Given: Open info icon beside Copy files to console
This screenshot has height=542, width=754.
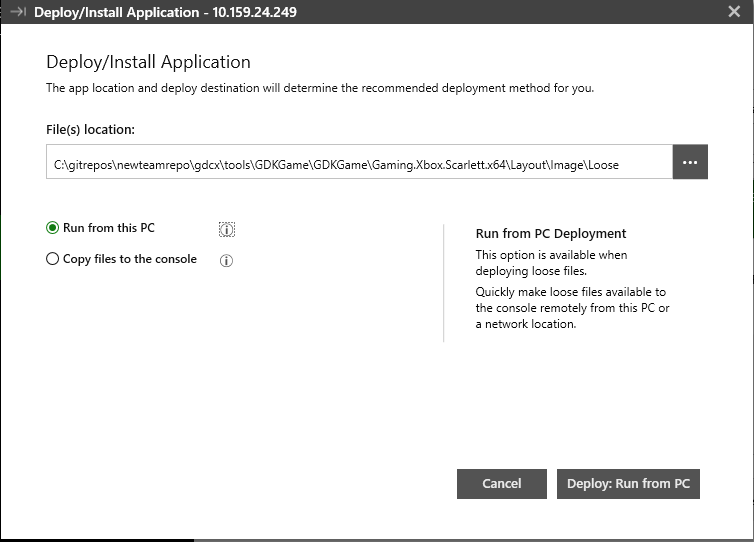Looking at the screenshot, I should point(226,261).
